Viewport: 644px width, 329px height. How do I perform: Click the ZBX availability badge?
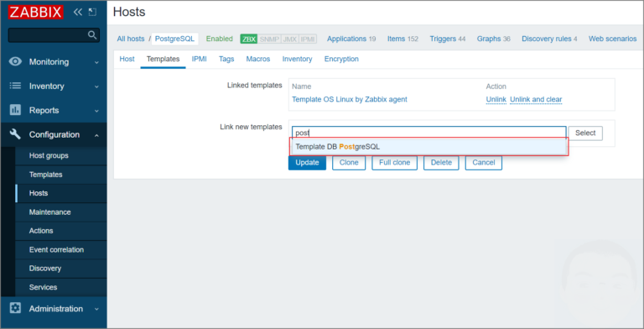click(x=248, y=39)
